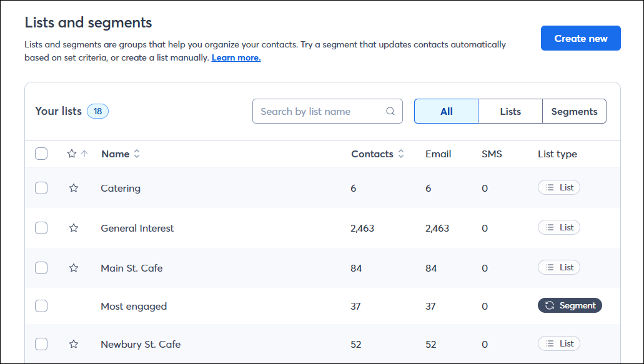
Task: Star the General Interest list
Action: [74, 228]
